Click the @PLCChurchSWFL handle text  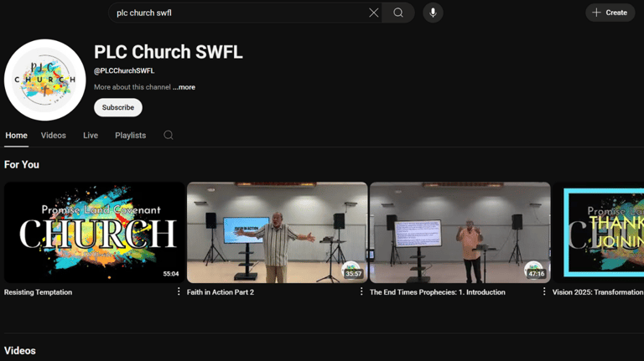tap(124, 70)
